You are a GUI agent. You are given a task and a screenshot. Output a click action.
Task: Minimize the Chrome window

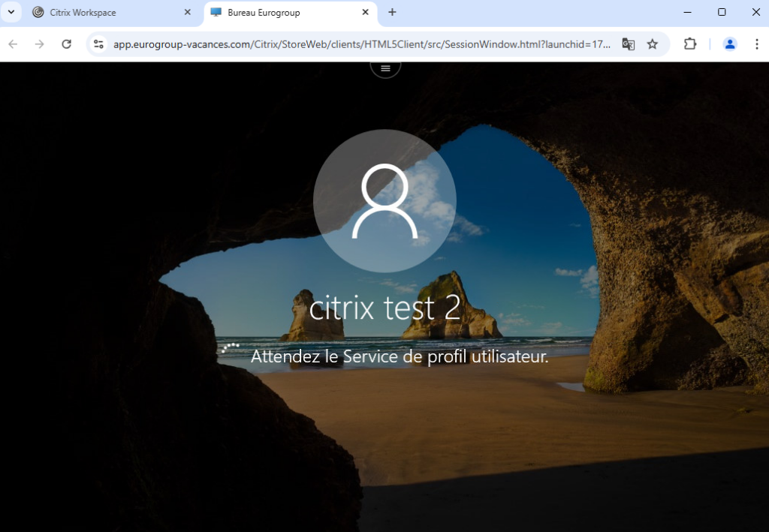click(x=688, y=12)
